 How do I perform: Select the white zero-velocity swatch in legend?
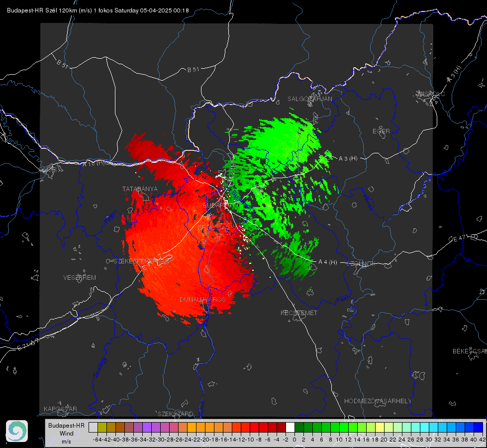(290, 427)
